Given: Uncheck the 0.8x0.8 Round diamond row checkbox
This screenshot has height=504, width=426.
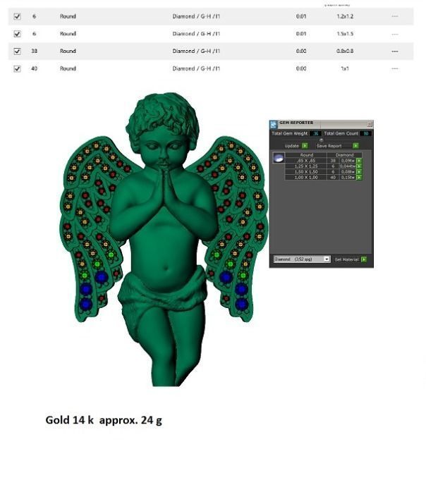Looking at the screenshot, I should tap(18, 51).
